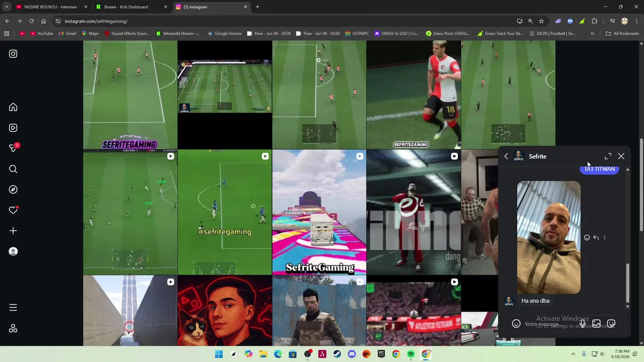644x362 pixels.
Task: Open Windows Start menu
Action: [x=219, y=354]
